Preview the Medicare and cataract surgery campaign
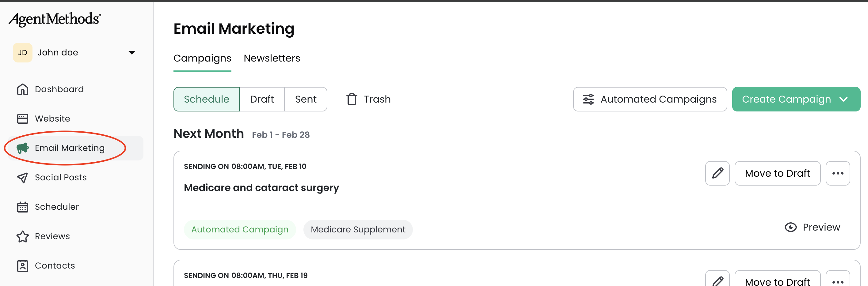The height and width of the screenshot is (286, 868). 812,228
